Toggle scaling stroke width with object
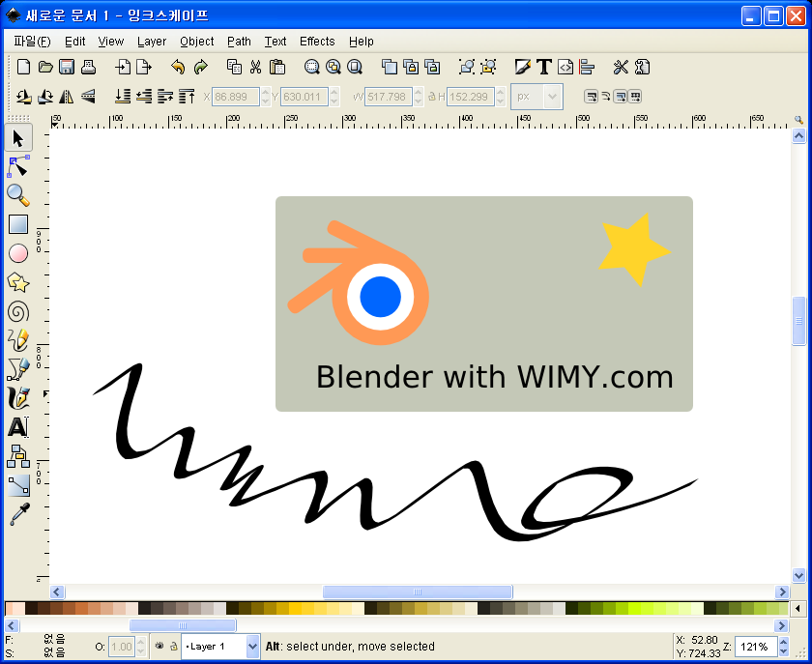Screen dimensions: 812x664 591,97
